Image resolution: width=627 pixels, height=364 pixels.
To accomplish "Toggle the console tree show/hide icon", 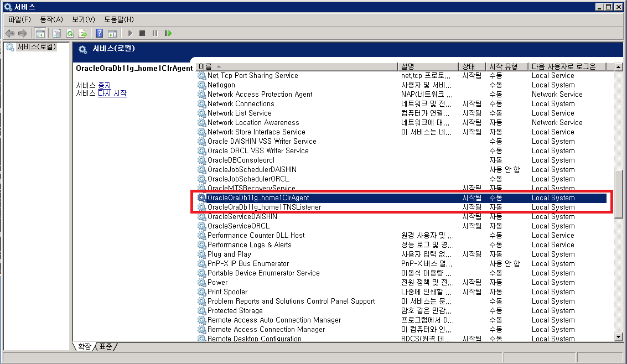I will 40,33.
